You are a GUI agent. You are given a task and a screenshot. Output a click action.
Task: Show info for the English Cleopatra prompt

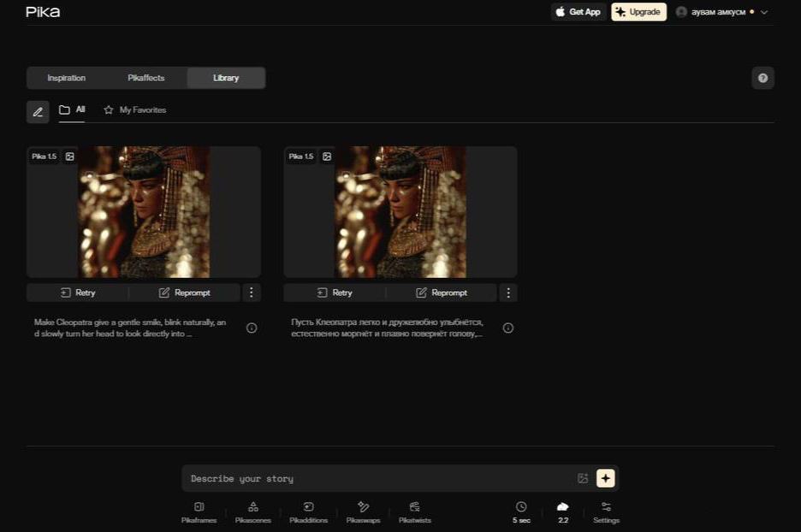pos(252,328)
